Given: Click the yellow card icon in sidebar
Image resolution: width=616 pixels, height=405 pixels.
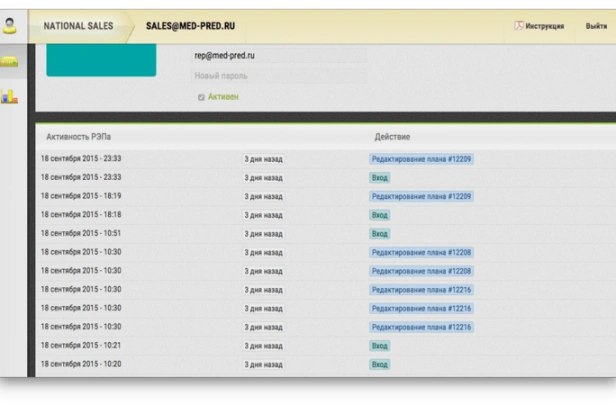Looking at the screenshot, I should tap(11, 62).
